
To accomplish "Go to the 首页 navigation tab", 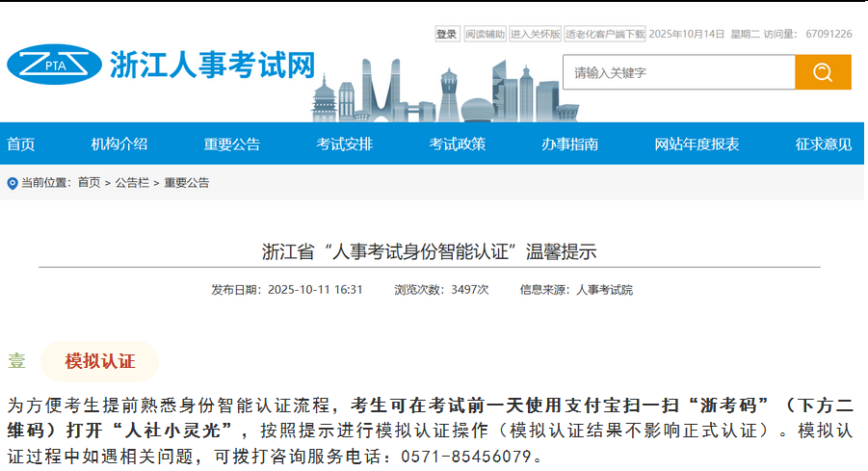I will point(21,144).
